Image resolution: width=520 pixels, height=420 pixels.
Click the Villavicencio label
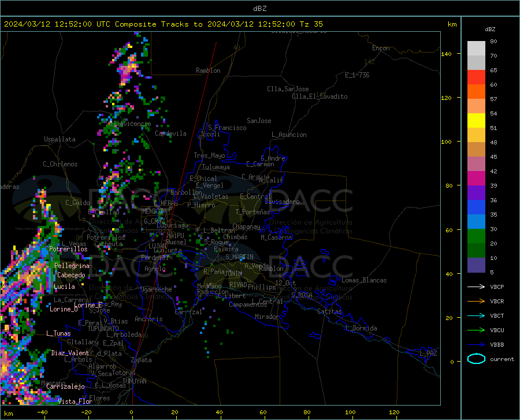pos(129,124)
